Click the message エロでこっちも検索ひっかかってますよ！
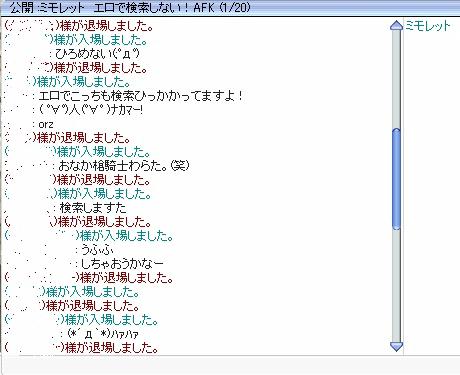460x375 pixels. point(141,96)
